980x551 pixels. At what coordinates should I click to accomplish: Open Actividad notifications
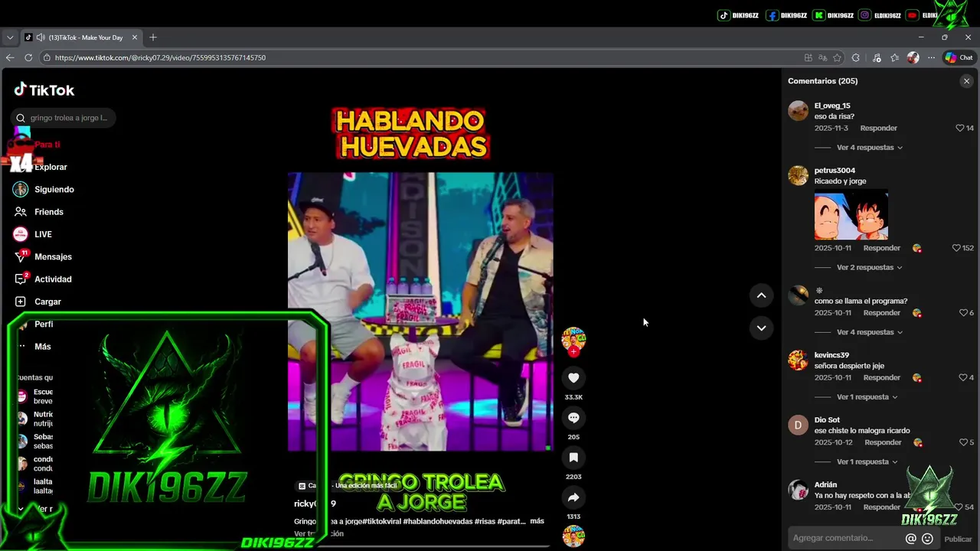tap(43, 279)
